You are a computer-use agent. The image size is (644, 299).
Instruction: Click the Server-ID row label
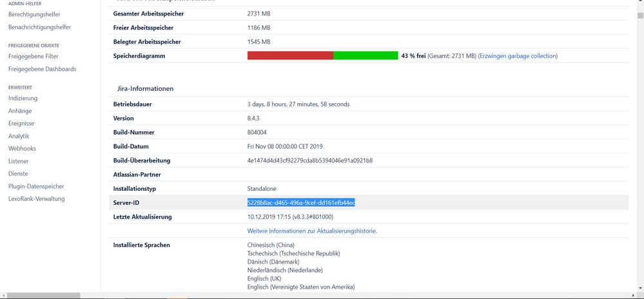tap(127, 203)
